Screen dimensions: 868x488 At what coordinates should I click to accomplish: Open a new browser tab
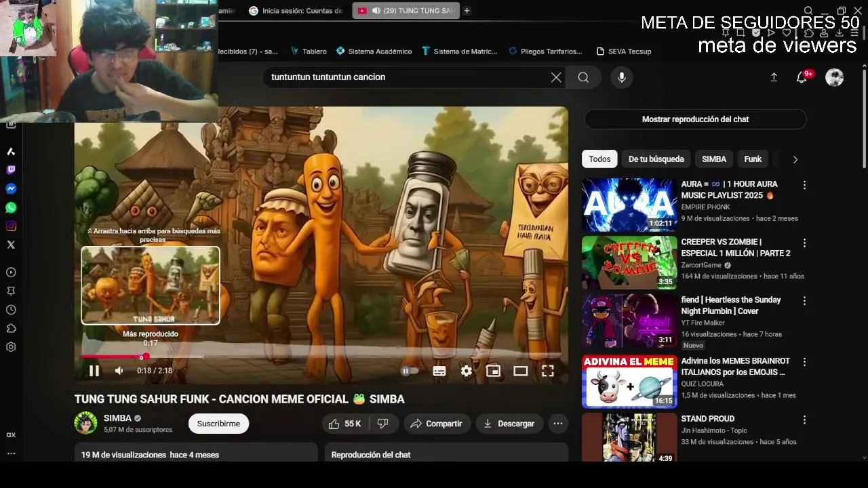(467, 11)
